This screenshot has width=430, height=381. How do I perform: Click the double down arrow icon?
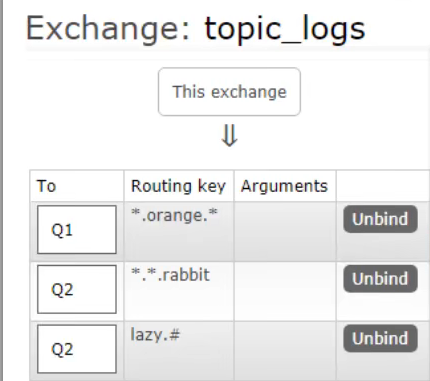[x=229, y=136]
